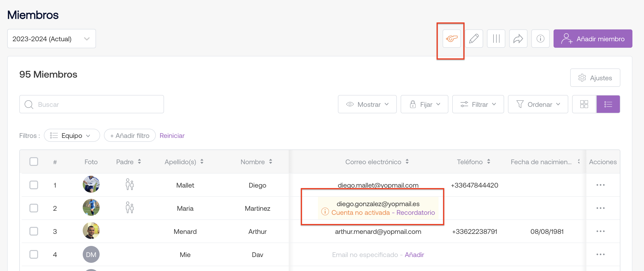Open actions menu for Arthur Menard
The height and width of the screenshot is (271, 644).
click(x=600, y=231)
